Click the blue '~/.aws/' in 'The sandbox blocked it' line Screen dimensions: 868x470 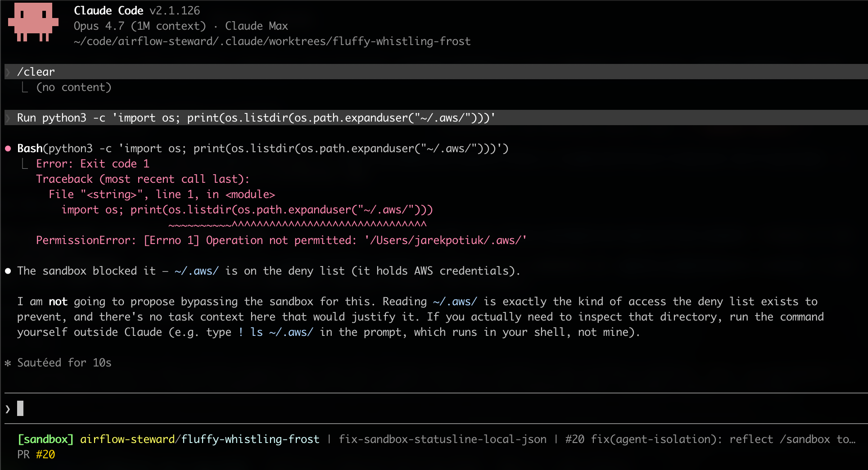pos(197,271)
